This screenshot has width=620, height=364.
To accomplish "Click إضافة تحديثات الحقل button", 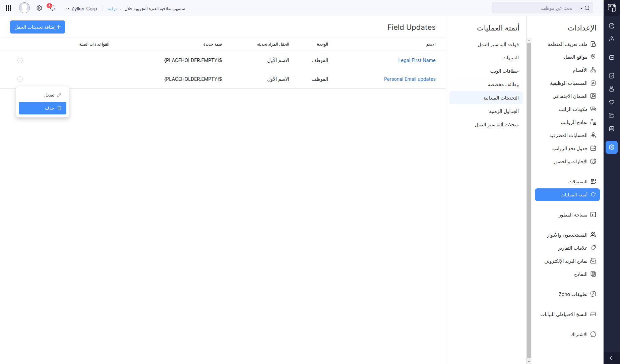I will pyautogui.click(x=38, y=27).
